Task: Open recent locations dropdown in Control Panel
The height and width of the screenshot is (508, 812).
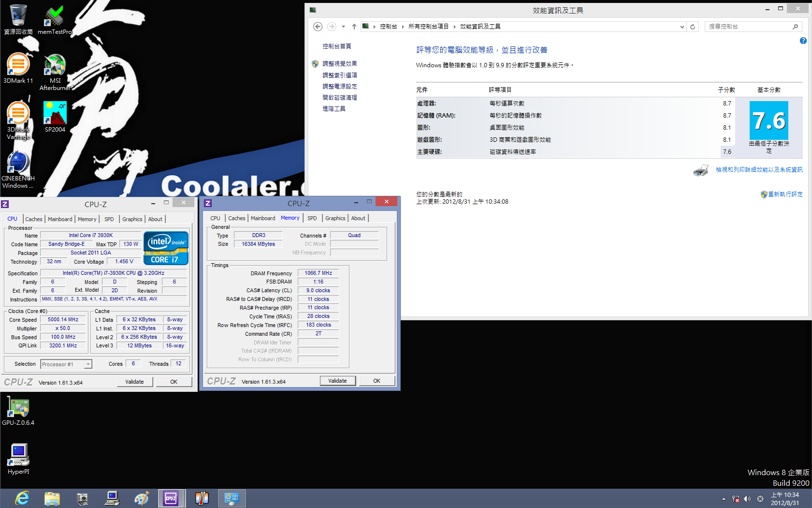Action: pos(343,27)
